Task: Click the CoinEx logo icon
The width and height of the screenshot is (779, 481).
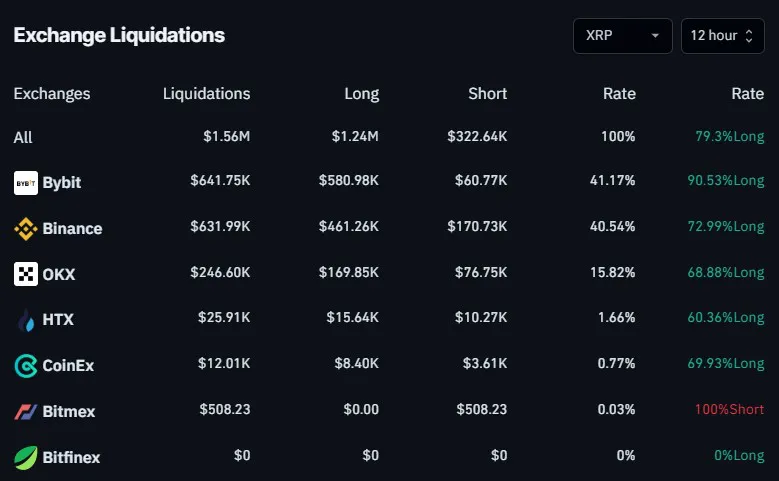Action: click(25, 366)
